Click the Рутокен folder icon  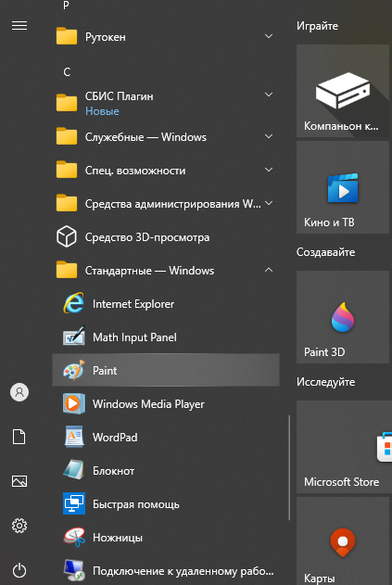tap(67, 36)
